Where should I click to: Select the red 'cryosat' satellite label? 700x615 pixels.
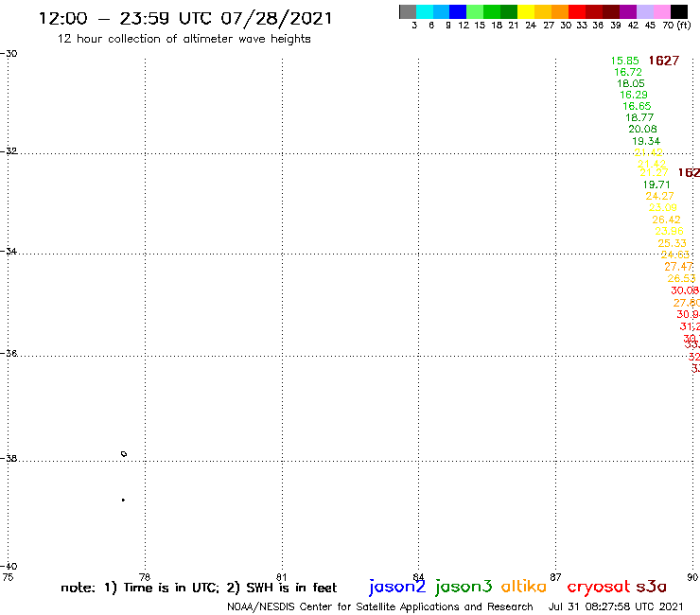tap(599, 587)
